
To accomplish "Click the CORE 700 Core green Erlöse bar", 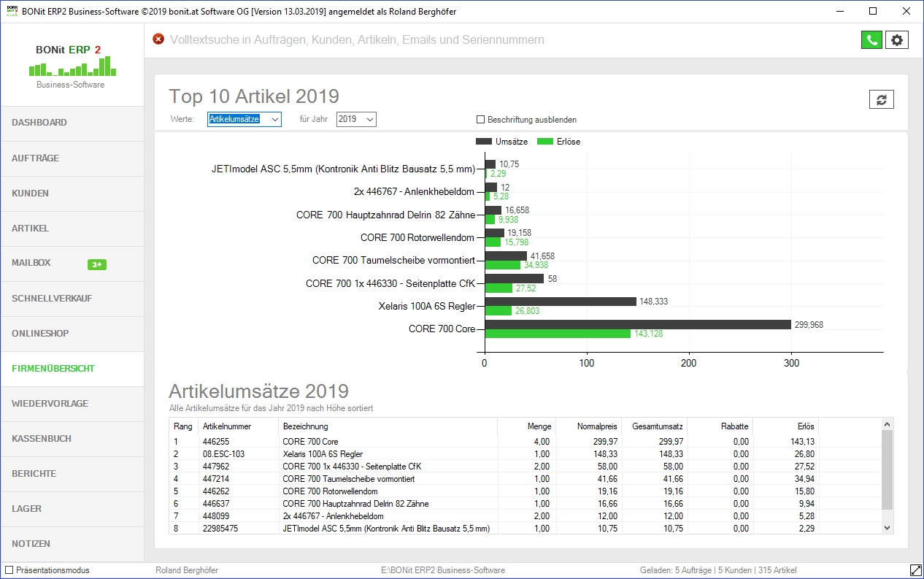I will (x=558, y=334).
